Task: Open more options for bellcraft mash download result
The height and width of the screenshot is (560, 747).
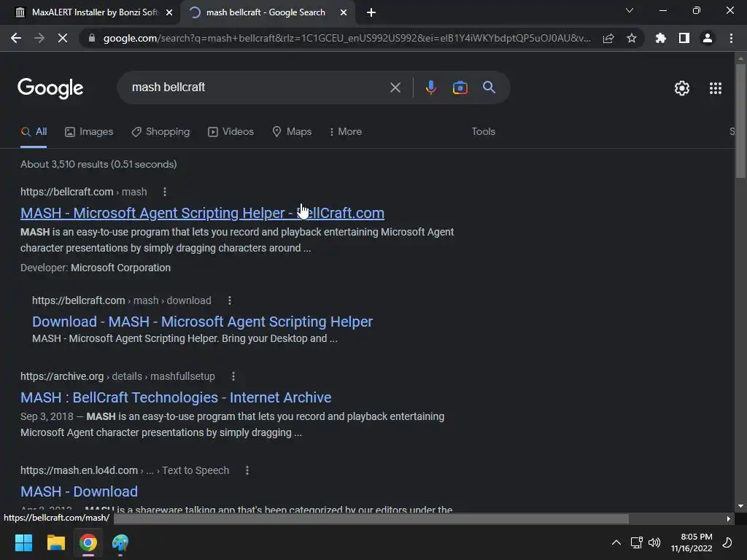Action: [x=230, y=300]
